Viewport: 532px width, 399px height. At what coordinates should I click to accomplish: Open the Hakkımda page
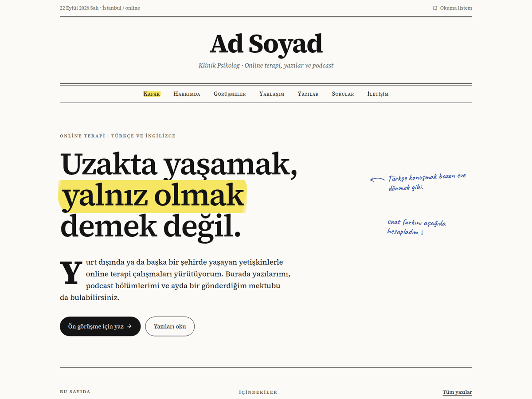click(x=187, y=94)
